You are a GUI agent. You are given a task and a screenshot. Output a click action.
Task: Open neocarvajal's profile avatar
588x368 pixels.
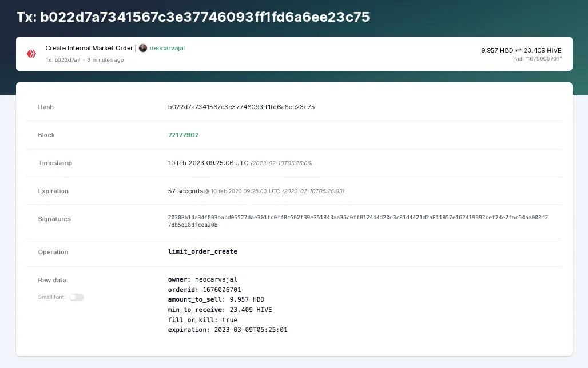(x=143, y=48)
